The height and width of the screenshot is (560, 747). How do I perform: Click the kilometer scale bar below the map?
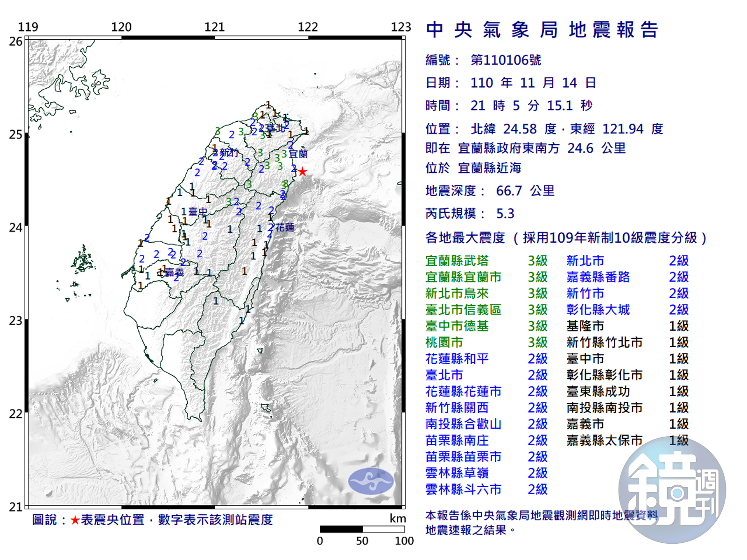coord(362,529)
